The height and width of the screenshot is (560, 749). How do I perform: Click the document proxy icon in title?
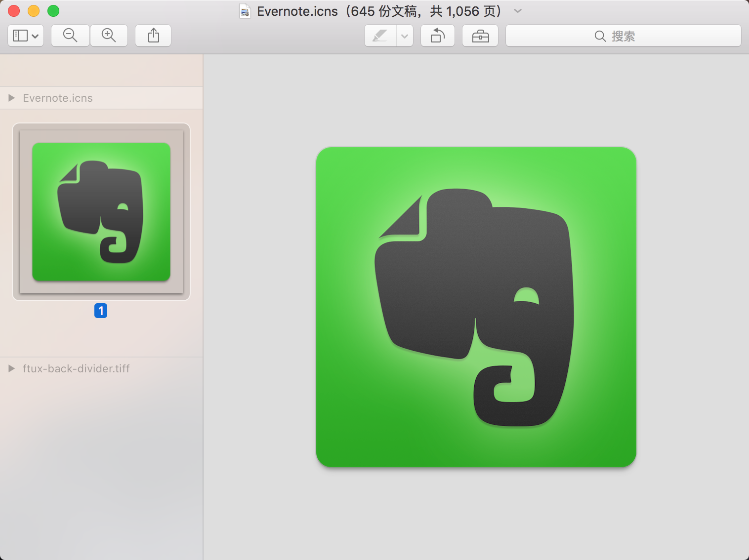pyautogui.click(x=245, y=11)
